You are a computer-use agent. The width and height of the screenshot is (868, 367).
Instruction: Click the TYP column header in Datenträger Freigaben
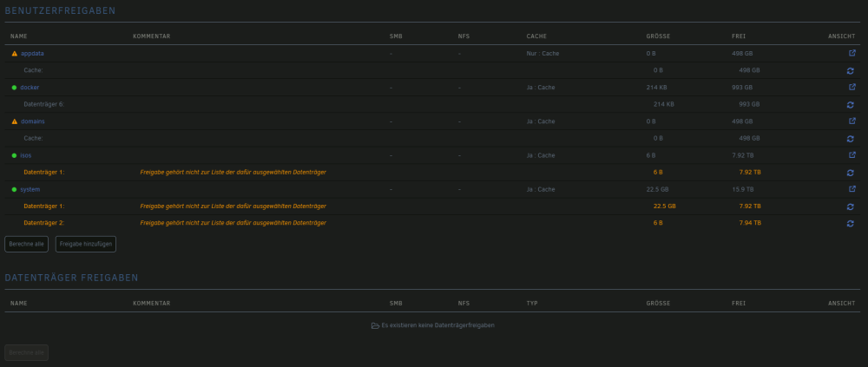(x=532, y=304)
